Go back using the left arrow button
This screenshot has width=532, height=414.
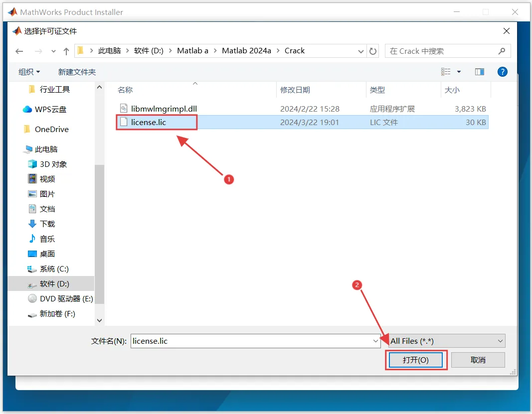19,51
